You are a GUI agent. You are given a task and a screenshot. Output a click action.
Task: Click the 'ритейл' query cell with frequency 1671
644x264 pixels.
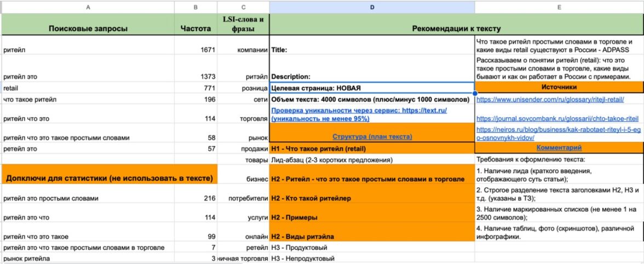coord(88,45)
